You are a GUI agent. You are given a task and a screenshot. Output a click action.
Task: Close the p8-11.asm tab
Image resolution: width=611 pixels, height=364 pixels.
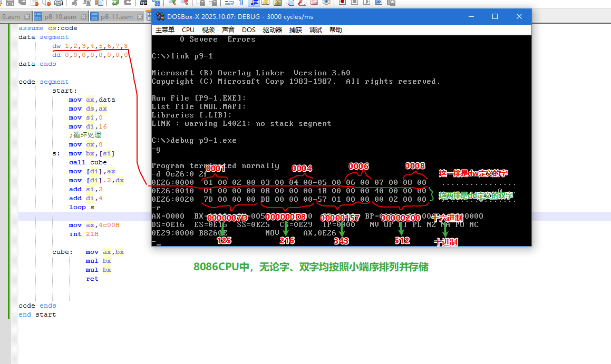140,17
